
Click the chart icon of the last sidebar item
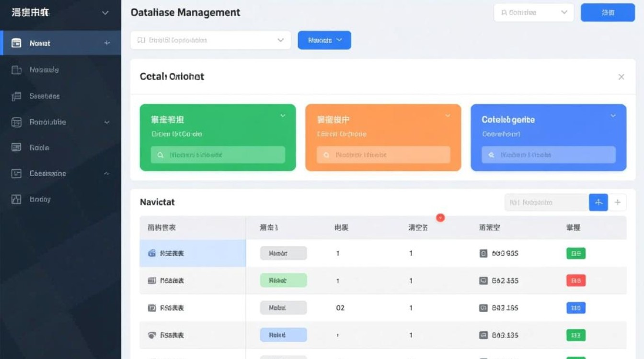pyautogui.click(x=16, y=199)
